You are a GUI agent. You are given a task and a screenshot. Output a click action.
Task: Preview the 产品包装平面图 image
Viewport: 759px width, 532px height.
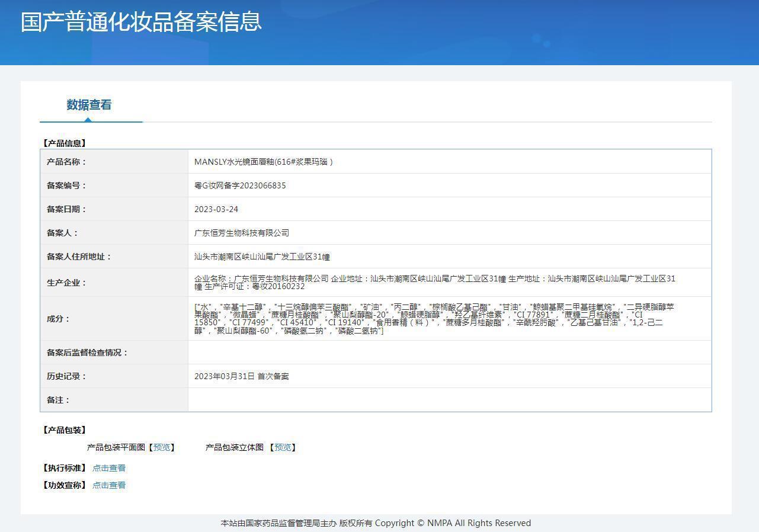coord(161,447)
